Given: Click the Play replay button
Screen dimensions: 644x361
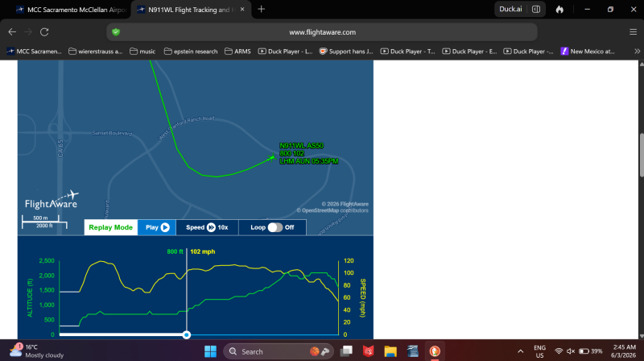Looking at the screenshot, I should (x=157, y=227).
